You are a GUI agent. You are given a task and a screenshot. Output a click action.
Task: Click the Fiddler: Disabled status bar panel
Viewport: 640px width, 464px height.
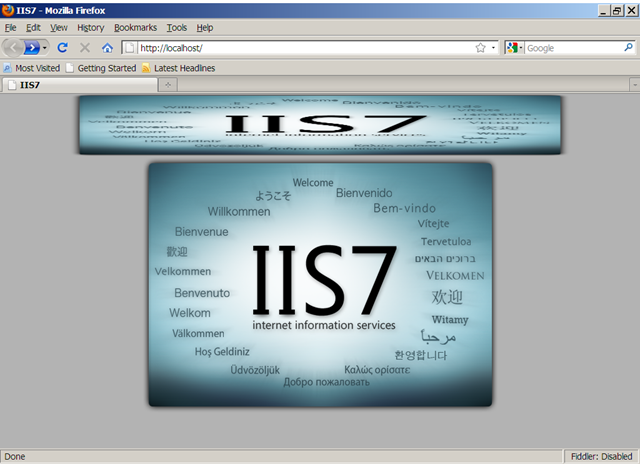pyautogui.click(x=601, y=456)
